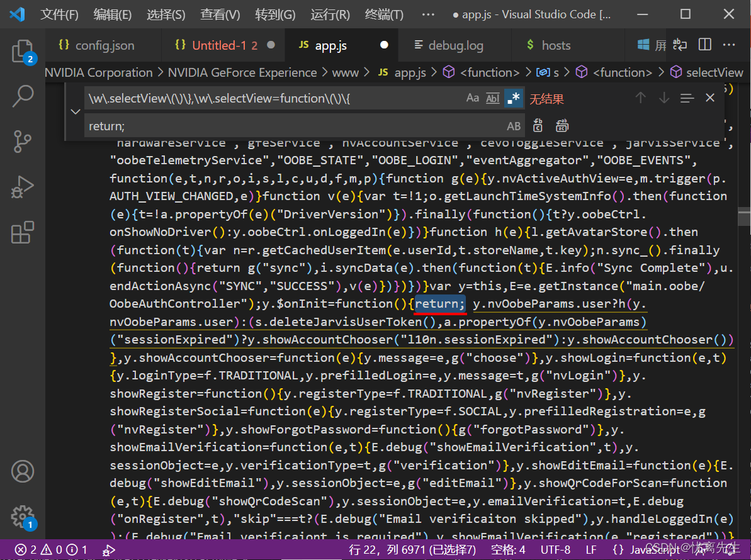Open the Search view in activity bar
This screenshot has height=560, width=751.
[23, 96]
